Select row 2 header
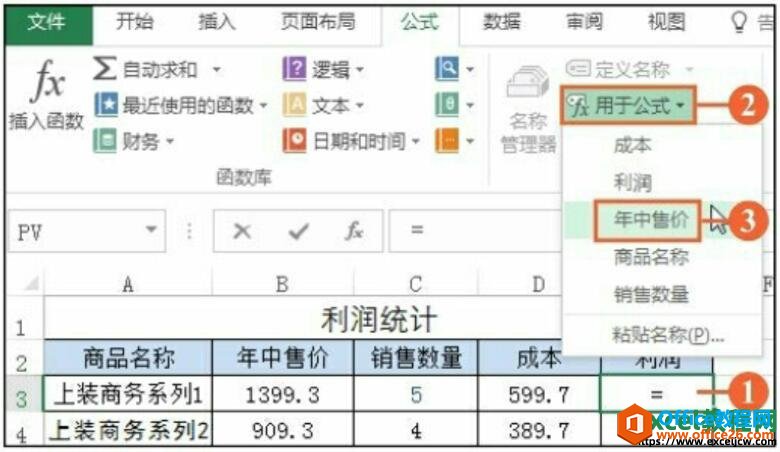 (23, 359)
